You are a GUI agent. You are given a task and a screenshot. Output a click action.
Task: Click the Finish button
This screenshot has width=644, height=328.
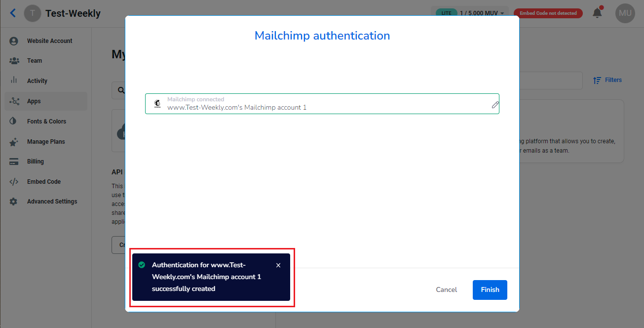click(490, 290)
